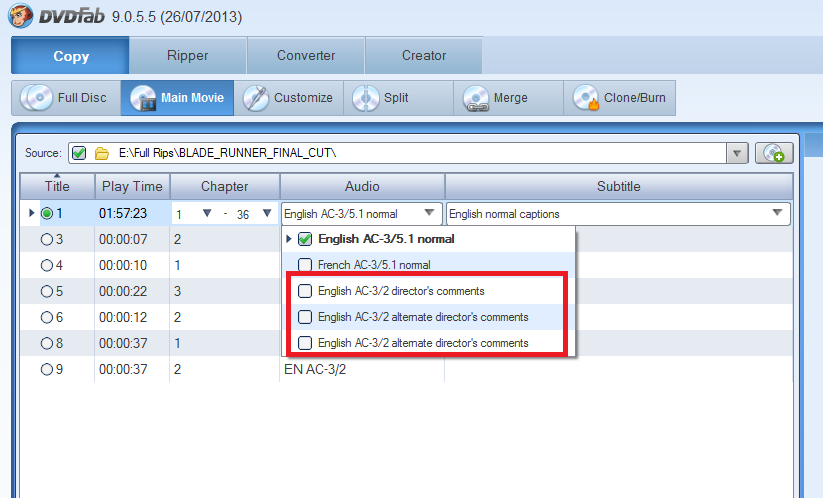The height and width of the screenshot is (498, 823).
Task: Open the Subtitle dropdown
Action: click(777, 213)
